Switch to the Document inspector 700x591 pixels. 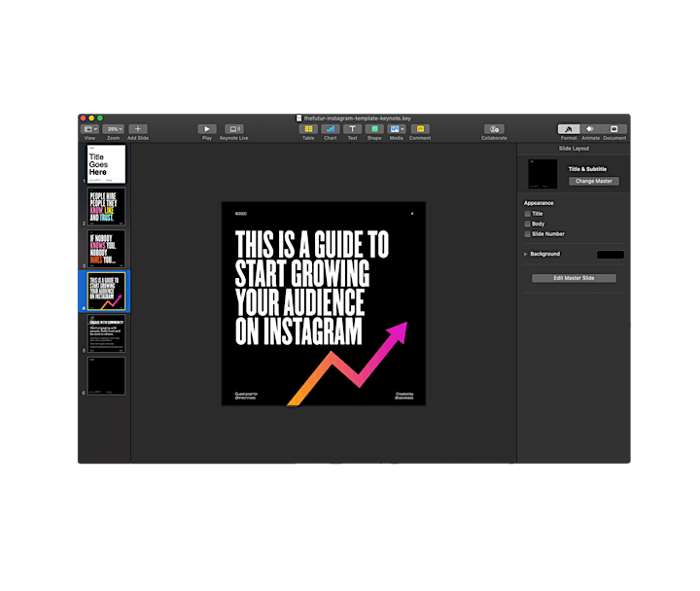[614, 129]
